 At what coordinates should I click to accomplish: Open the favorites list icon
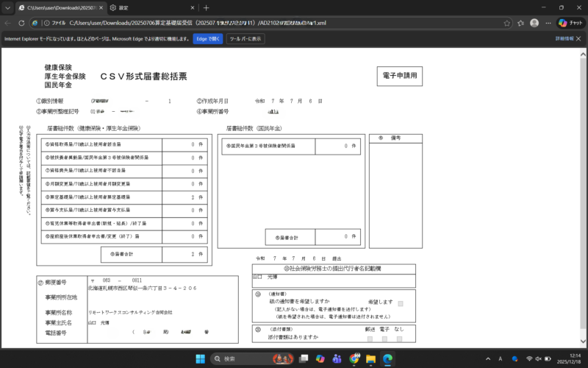(x=520, y=23)
